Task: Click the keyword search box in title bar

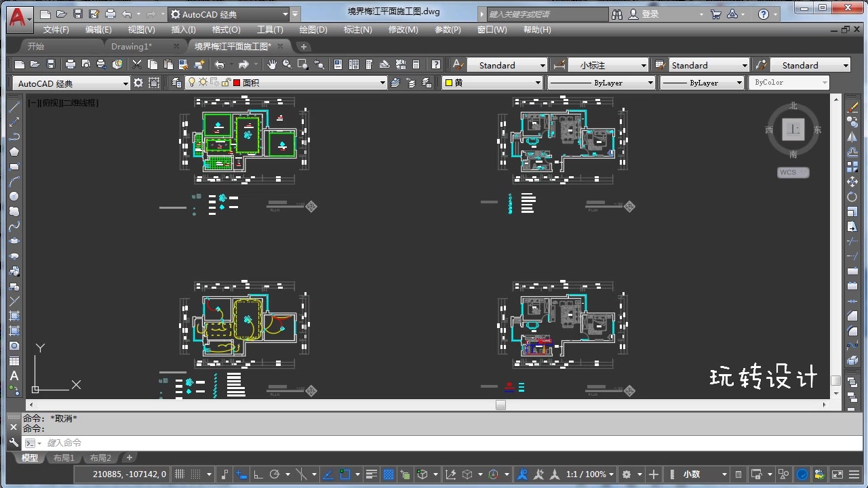Action: click(x=548, y=14)
